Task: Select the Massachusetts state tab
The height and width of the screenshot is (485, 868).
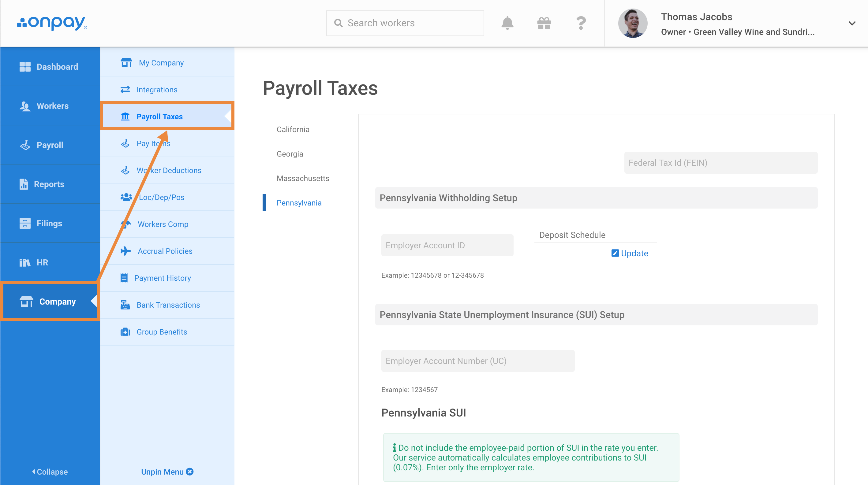Action: pos(303,178)
